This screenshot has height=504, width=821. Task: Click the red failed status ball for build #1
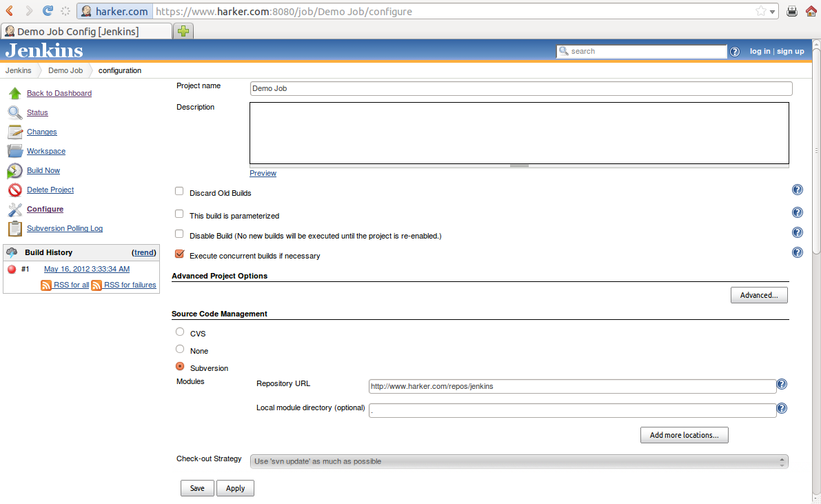coord(12,270)
